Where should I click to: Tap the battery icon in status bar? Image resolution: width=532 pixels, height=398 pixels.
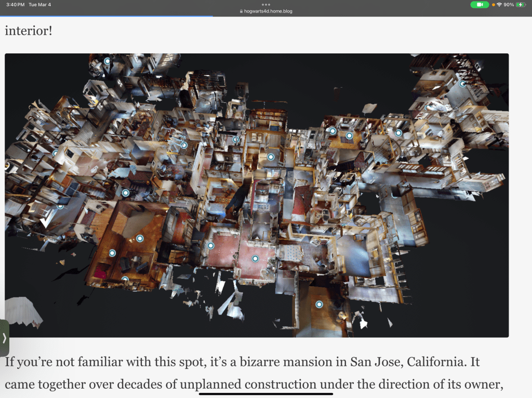pyautogui.click(x=521, y=5)
